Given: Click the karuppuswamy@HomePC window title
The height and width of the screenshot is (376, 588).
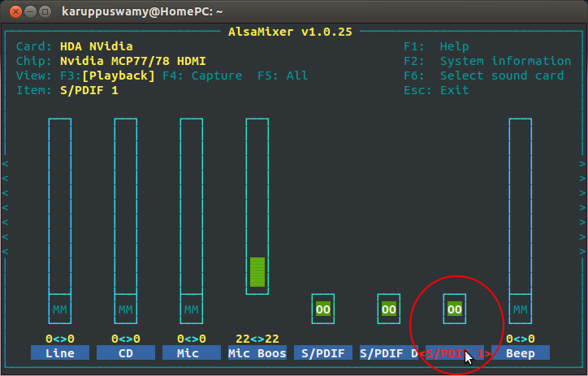Looking at the screenshot, I should pos(142,11).
